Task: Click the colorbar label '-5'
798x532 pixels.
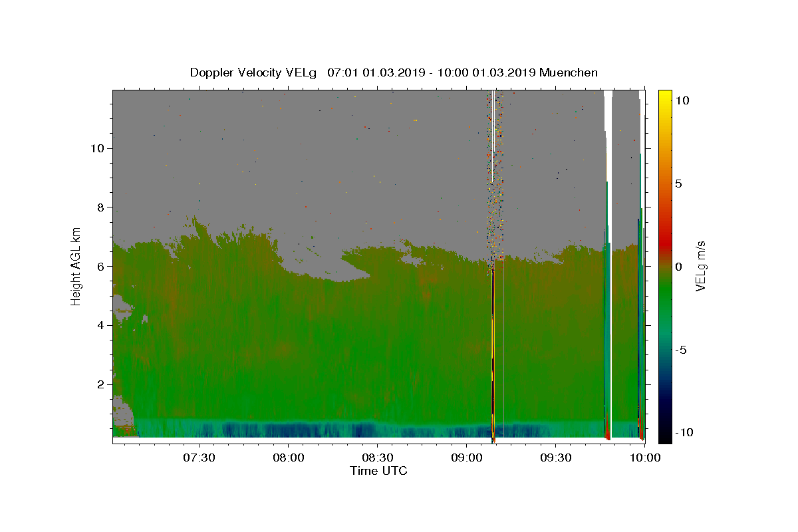Action: point(681,350)
